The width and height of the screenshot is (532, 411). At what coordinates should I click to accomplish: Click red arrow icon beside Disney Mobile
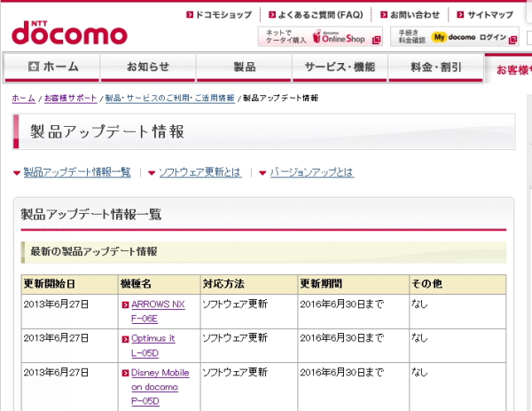point(125,374)
